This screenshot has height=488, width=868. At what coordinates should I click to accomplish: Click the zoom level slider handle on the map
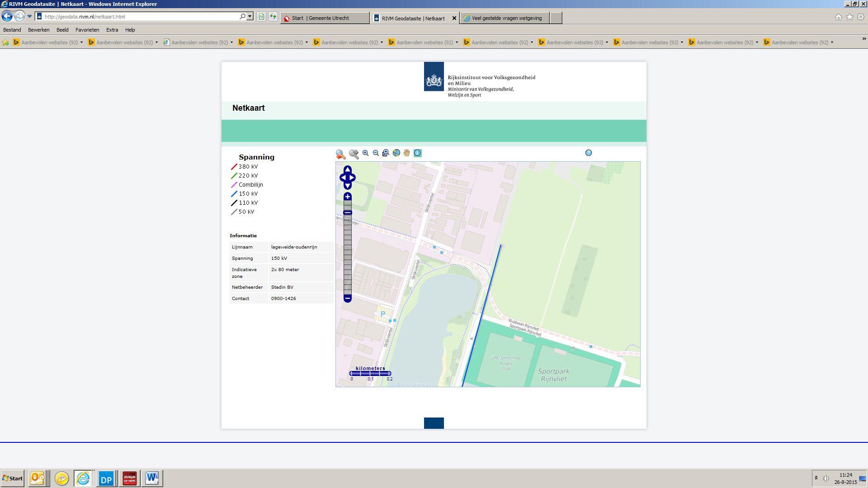click(x=347, y=212)
